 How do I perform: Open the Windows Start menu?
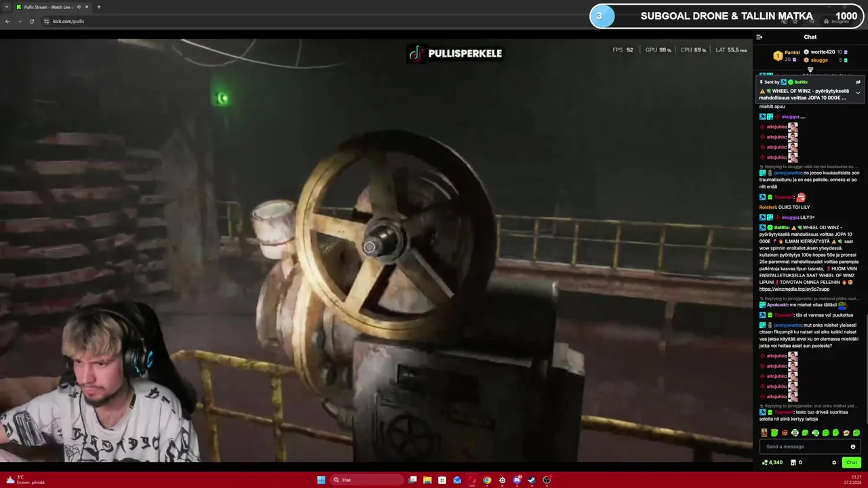[x=321, y=480]
